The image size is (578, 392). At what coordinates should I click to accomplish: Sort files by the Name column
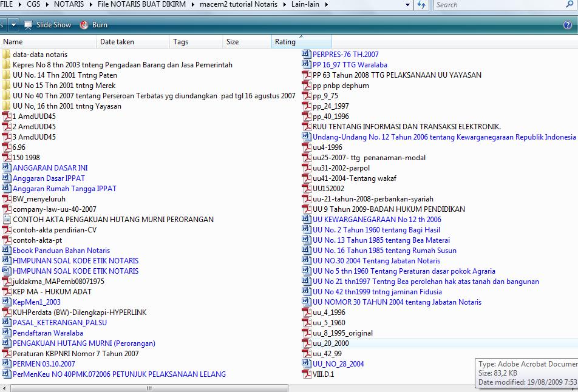[49, 41]
